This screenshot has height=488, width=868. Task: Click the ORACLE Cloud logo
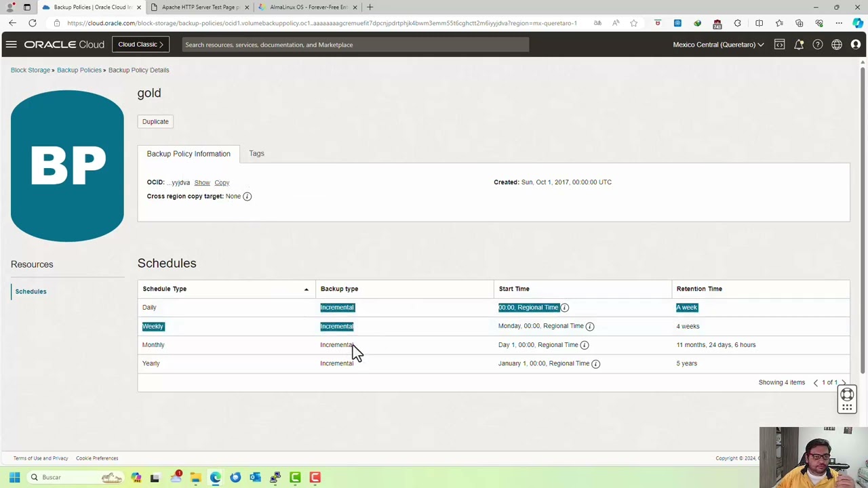[64, 45]
